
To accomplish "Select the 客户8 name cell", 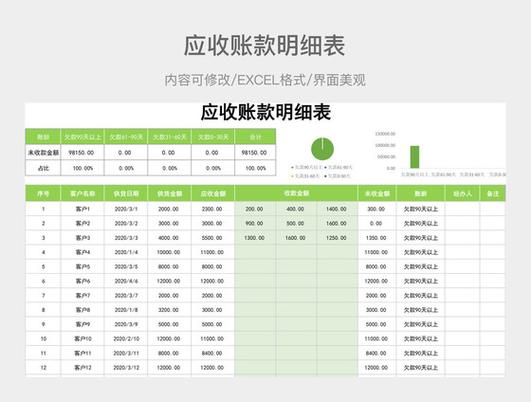I will coord(83,310).
